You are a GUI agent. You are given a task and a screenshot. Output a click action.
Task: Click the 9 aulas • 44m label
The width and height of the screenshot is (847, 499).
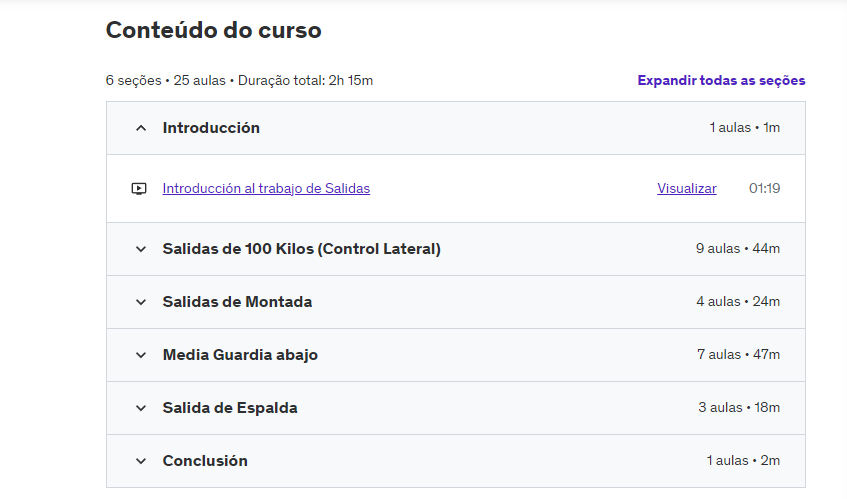tap(737, 249)
